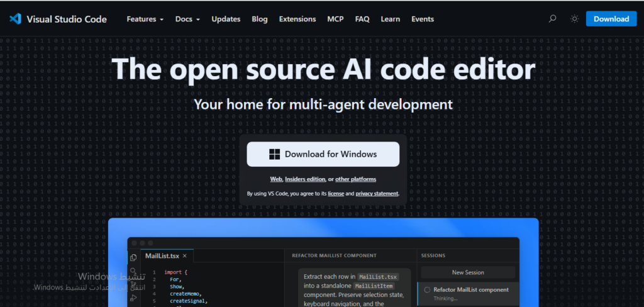Open the privacy statement link
Image resolution: width=644 pixels, height=307 pixels.
point(377,194)
